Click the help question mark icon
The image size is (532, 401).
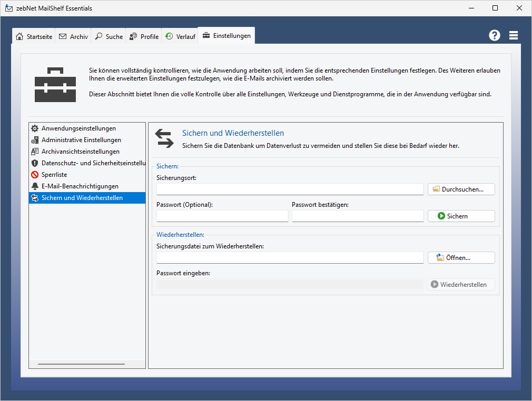494,35
